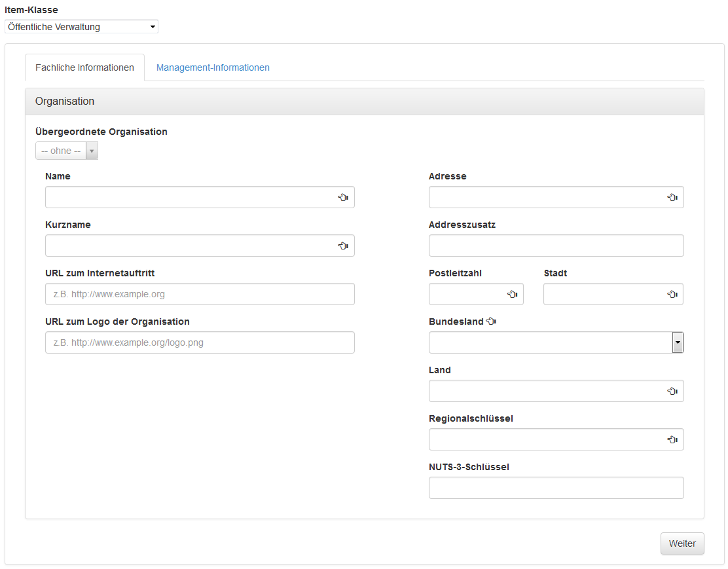Screen dimensions: 728x569
Task: Click the hand icon in Regionalschlüssel field
Action: coord(672,439)
